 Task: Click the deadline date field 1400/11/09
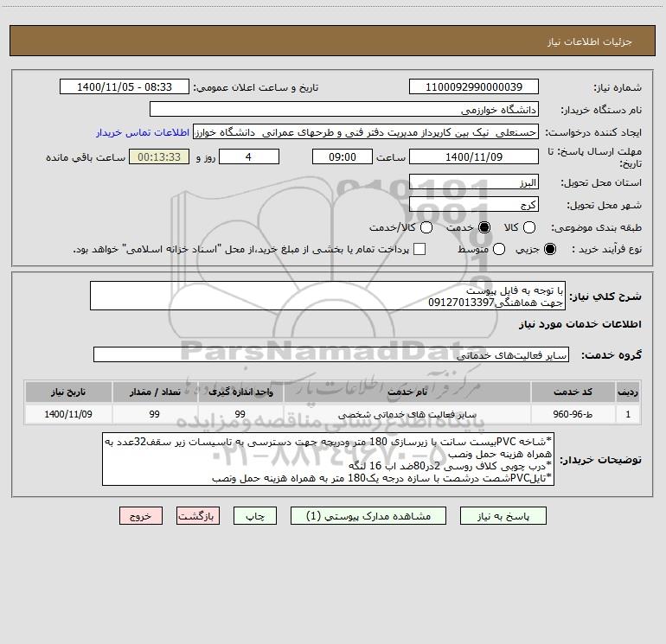point(474,156)
